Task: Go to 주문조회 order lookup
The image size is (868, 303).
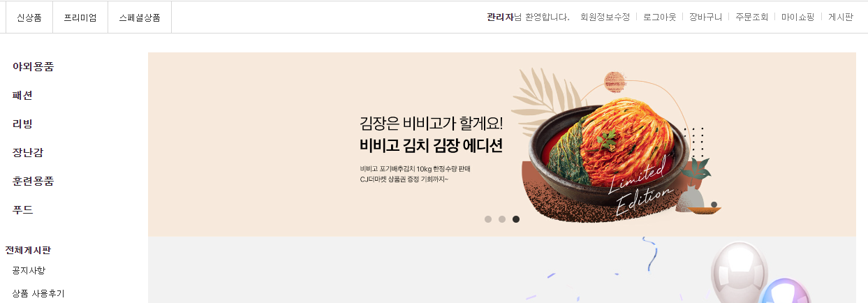Action: pos(752,17)
